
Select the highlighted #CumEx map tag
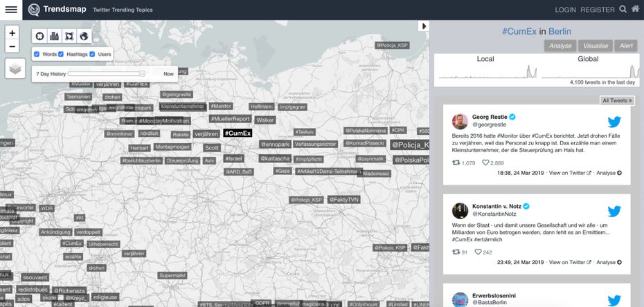tap(238, 133)
